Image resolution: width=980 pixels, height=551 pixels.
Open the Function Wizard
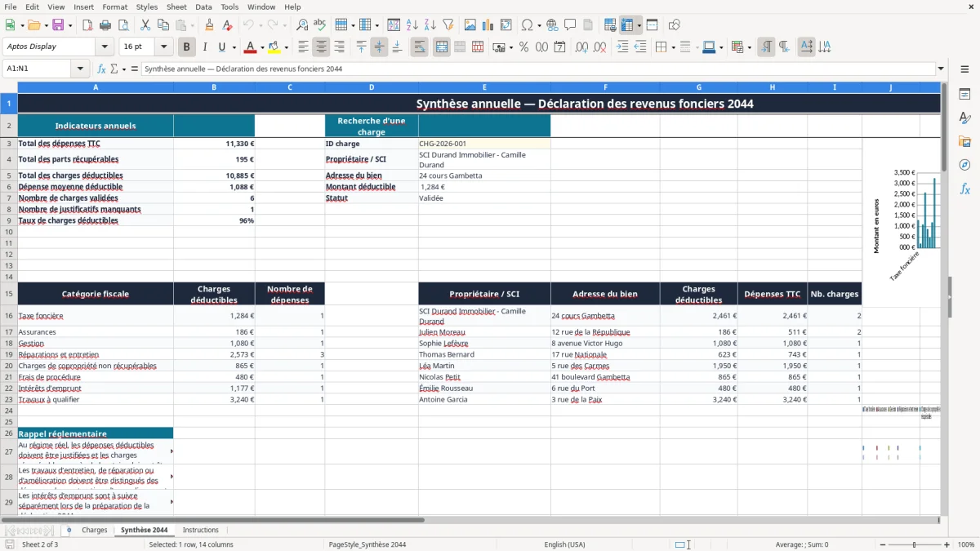[102, 69]
